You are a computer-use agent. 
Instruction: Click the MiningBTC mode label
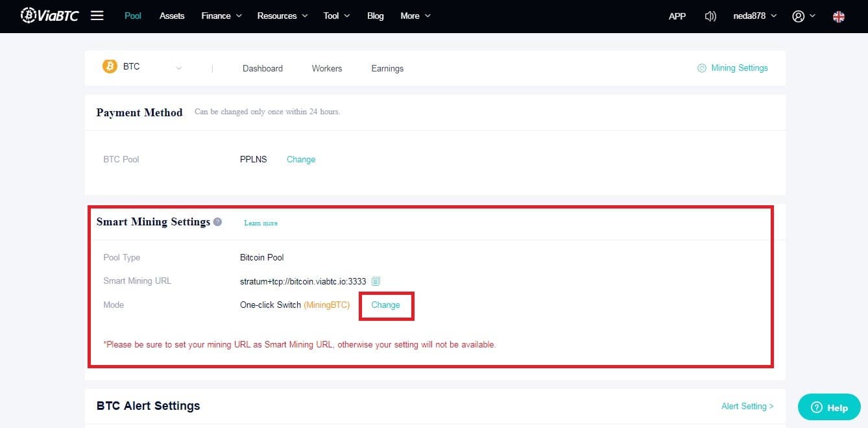(327, 305)
